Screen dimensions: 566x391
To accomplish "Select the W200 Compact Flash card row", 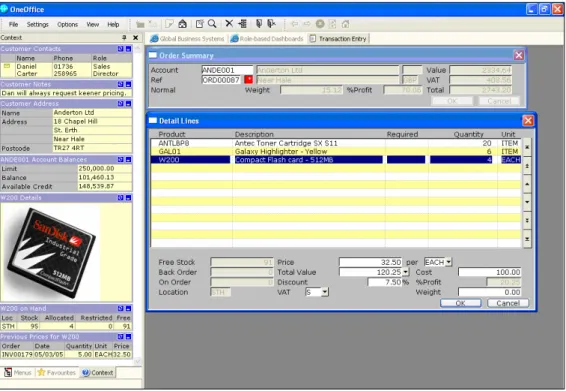I will [336, 160].
